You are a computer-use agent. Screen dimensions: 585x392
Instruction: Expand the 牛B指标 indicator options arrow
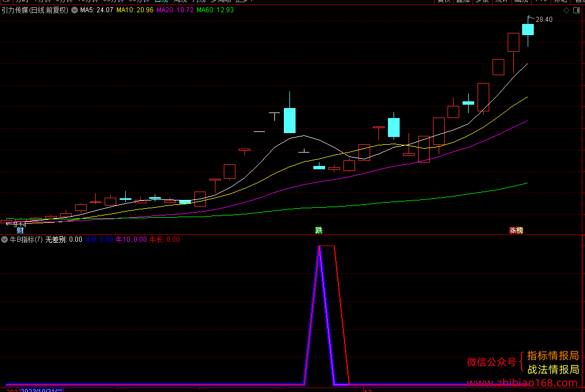point(4,239)
